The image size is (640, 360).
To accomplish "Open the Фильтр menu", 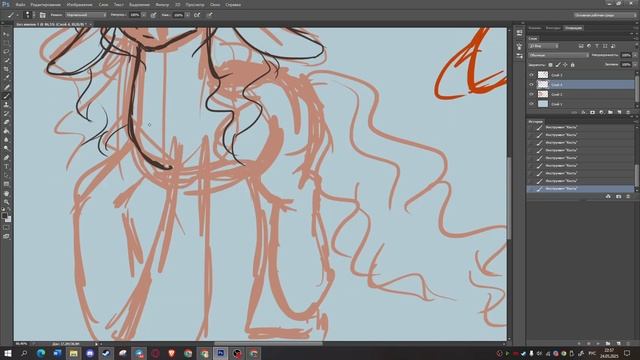I will pos(162,5).
